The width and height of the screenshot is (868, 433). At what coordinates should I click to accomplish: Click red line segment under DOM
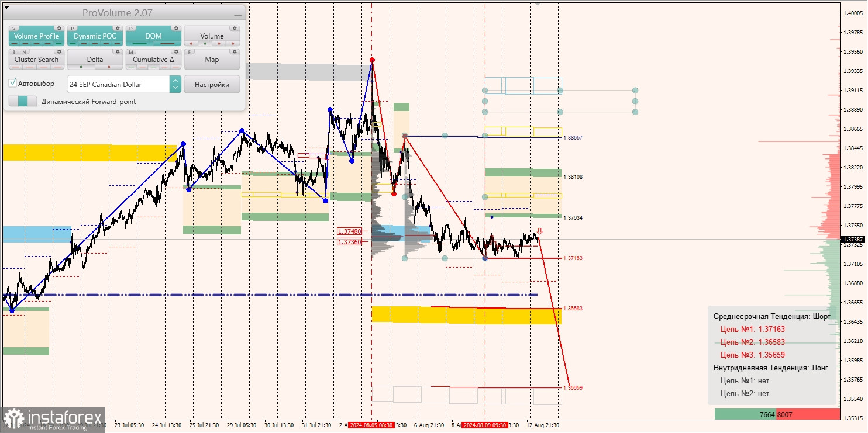[x=167, y=43]
